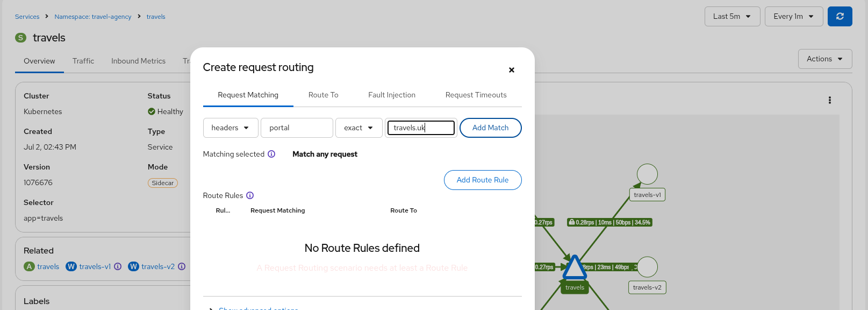This screenshot has height=310, width=868.
Task: Click the Route To column header
Action: coord(404,210)
